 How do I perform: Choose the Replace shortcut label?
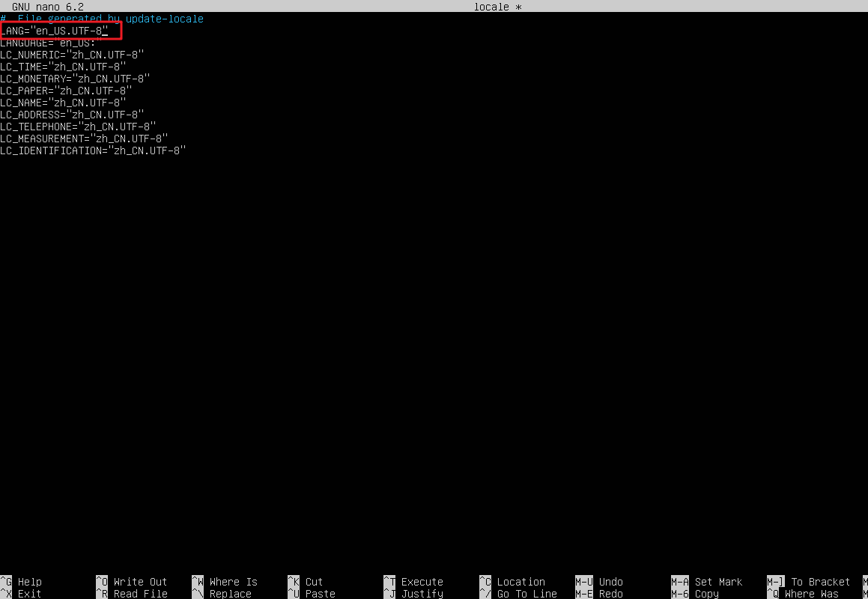pyautogui.click(x=230, y=594)
